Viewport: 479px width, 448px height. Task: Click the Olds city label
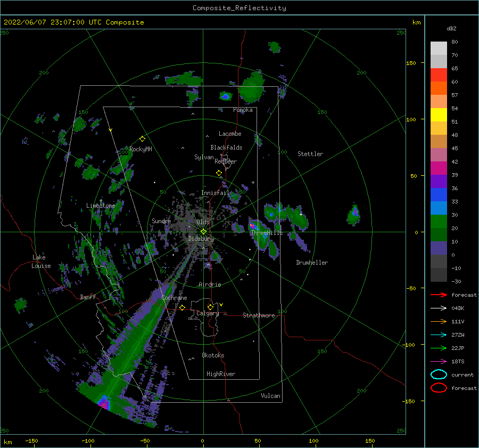tap(203, 222)
